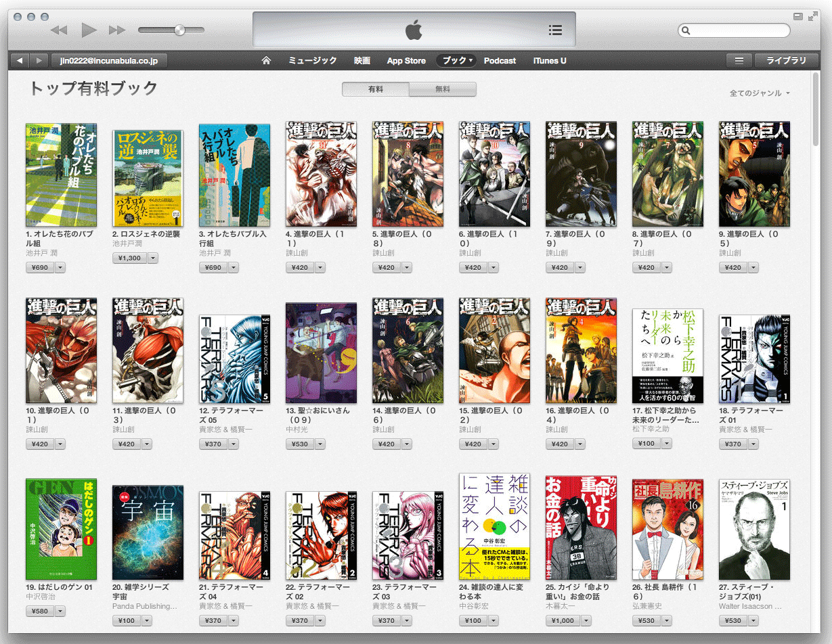The width and height of the screenshot is (832, 644).
Task: Open author link 弘兼憲史
Action: coord(647,606)
